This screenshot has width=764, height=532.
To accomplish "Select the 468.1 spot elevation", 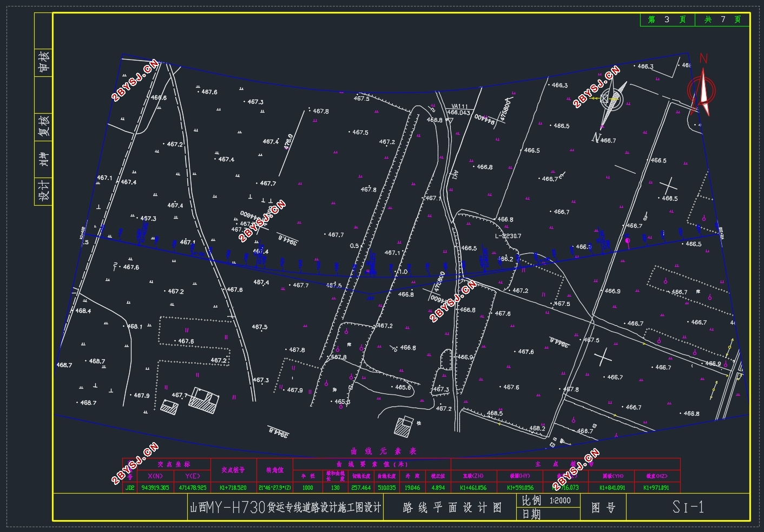I will point(134,326).
